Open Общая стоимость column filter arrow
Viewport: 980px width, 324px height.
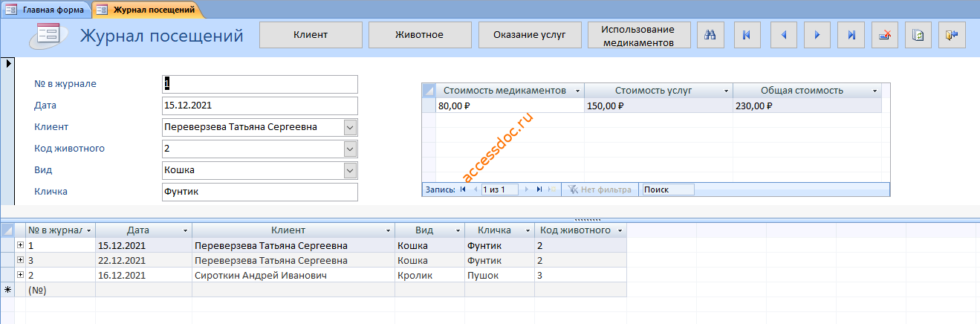tap(875, 91)
